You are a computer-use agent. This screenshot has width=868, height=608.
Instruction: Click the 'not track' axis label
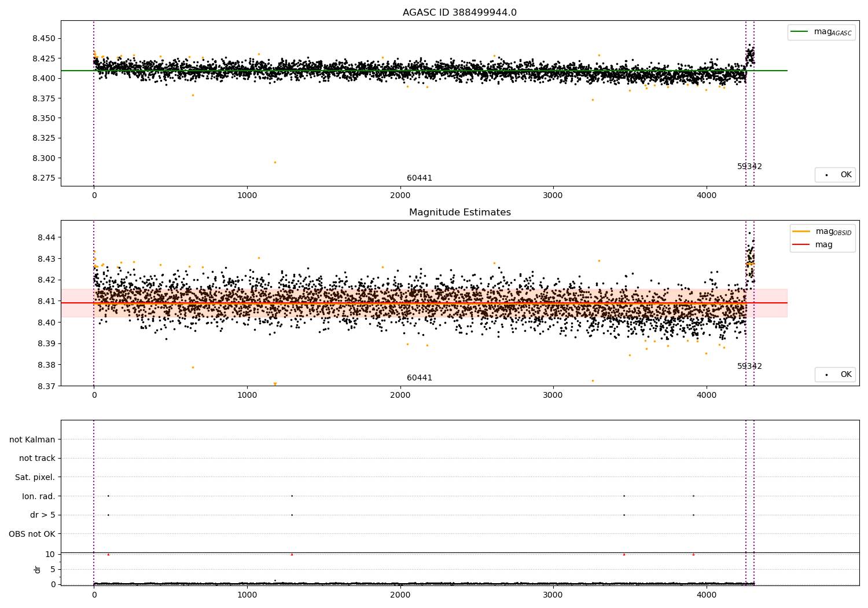pos(37,459)
